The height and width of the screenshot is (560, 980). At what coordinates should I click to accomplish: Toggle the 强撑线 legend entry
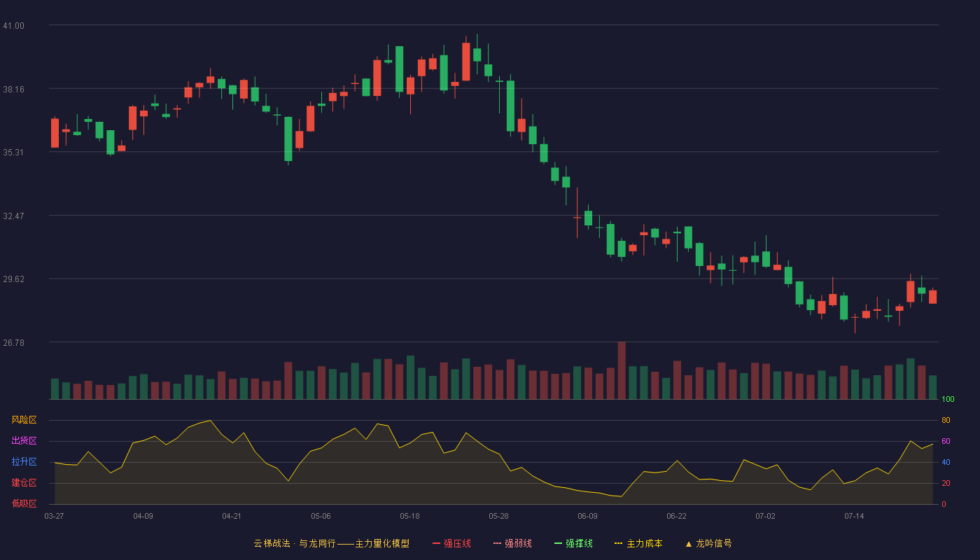pos(573,543)
